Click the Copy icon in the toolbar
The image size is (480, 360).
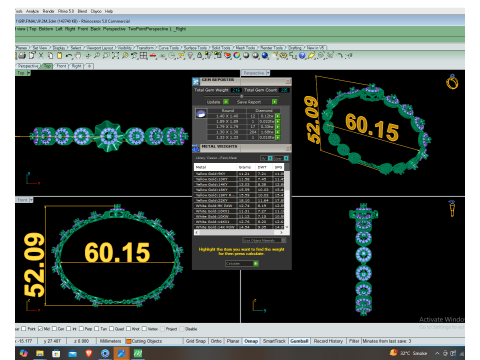pos(50,56)
